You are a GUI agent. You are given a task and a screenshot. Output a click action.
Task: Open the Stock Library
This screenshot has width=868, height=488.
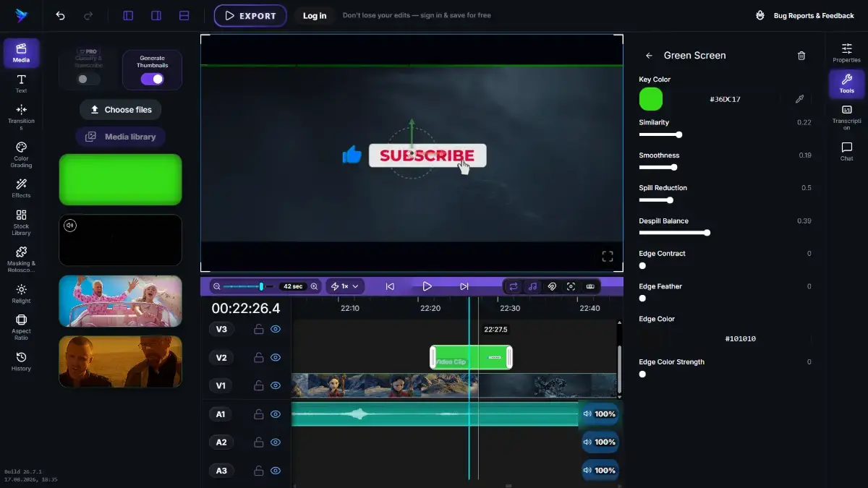coord(21,223)
